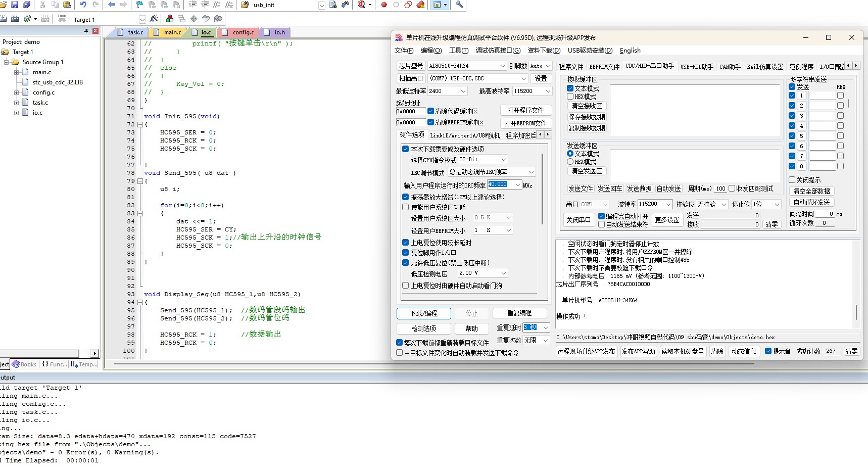Enable 当目标文件变化时自动装载并发送下载命令 checkbox

click(x=399, y=353)
